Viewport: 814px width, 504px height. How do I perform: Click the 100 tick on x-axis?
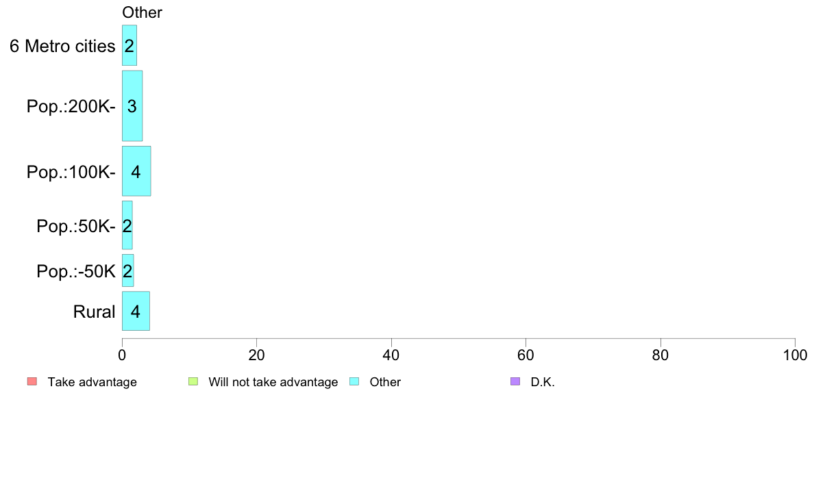[795, 355]
